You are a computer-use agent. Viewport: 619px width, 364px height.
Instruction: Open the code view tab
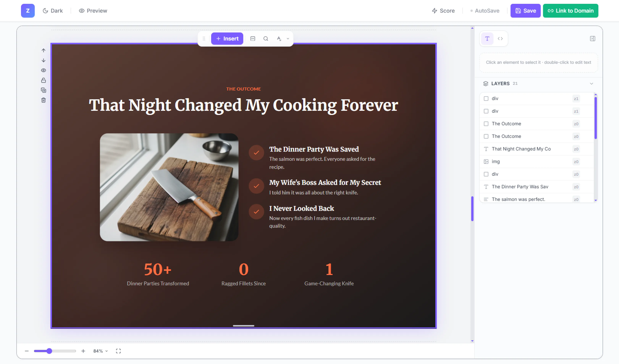coord(500,39)
